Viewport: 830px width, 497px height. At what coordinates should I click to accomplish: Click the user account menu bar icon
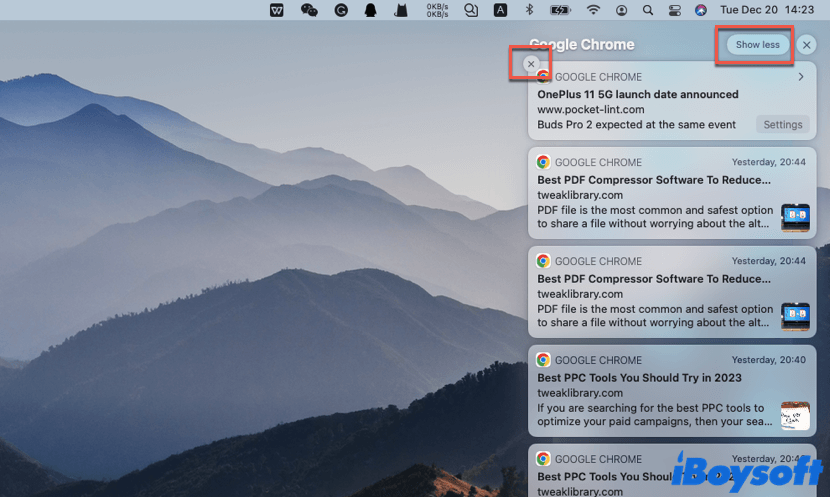click(x=621, y=10)
